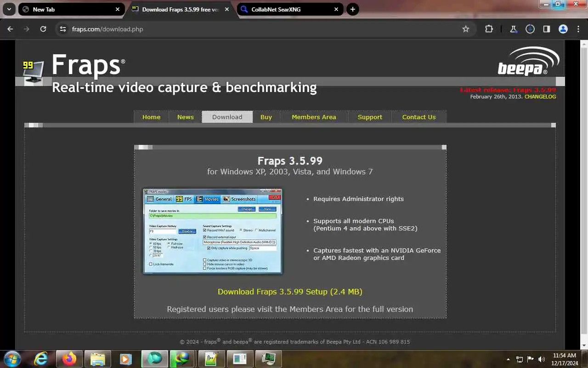Click the page scrollbar up arrow

click(584, 44)
